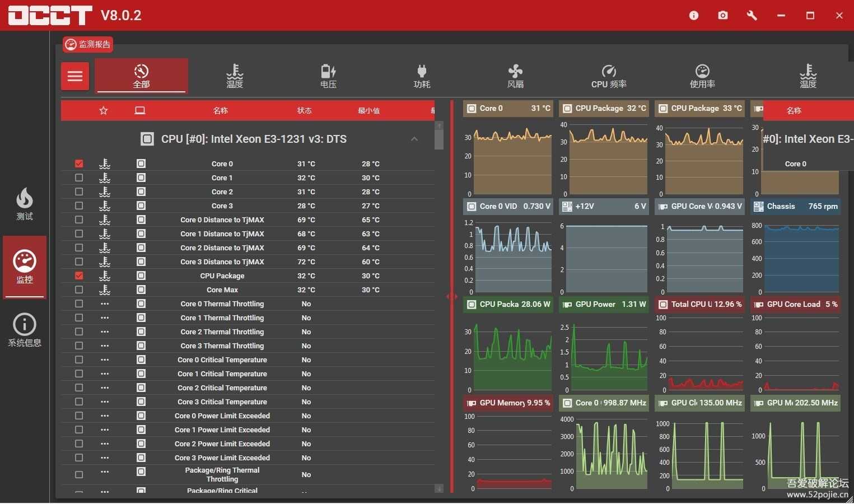Open the wrench settings icon in title bar

click(752, 15)
